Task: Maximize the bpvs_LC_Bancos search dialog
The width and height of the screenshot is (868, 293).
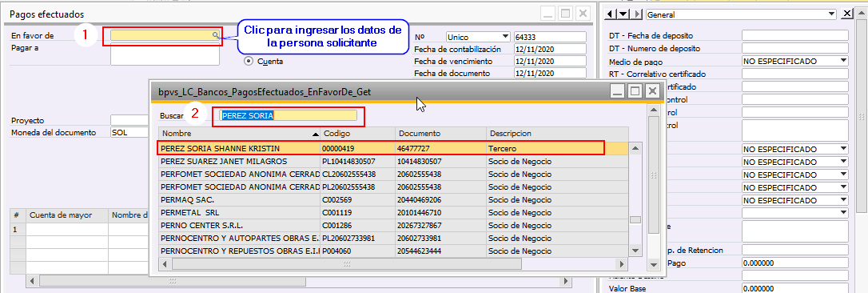Action: (635, 91)
